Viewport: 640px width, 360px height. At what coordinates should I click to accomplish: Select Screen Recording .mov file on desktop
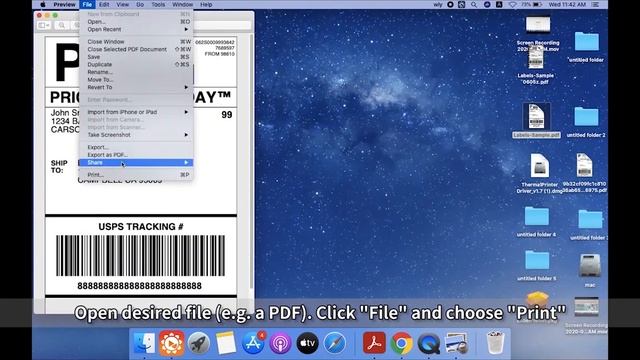pos(538,33)
